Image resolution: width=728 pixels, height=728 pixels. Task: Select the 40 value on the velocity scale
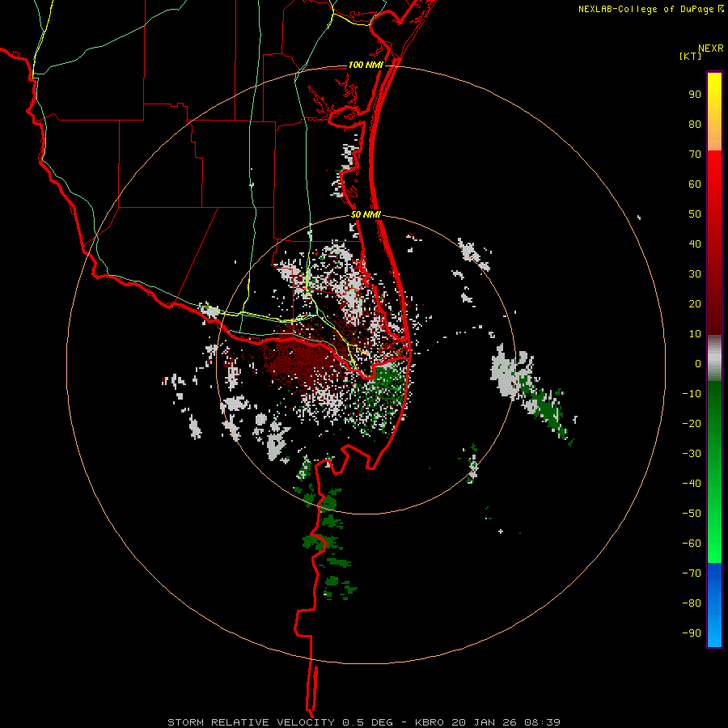point(695,244)
